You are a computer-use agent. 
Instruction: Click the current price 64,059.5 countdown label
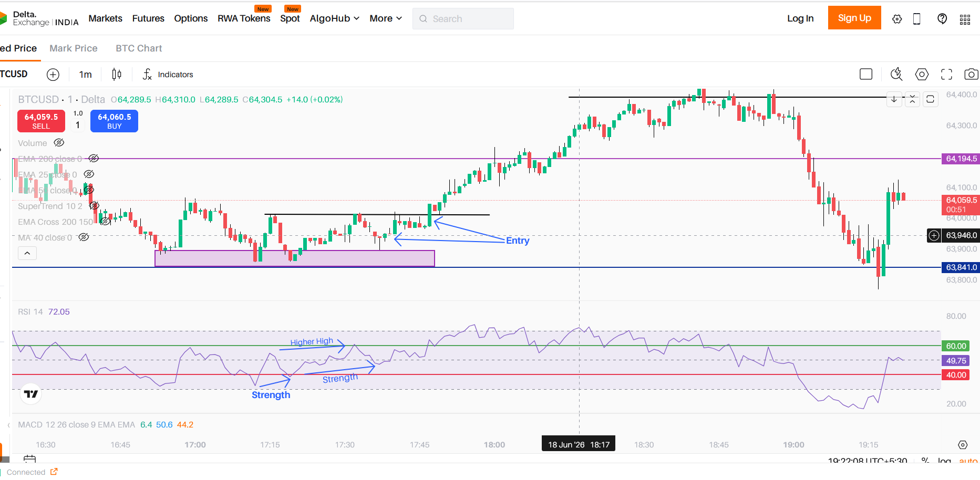click(x=961, y=205)
